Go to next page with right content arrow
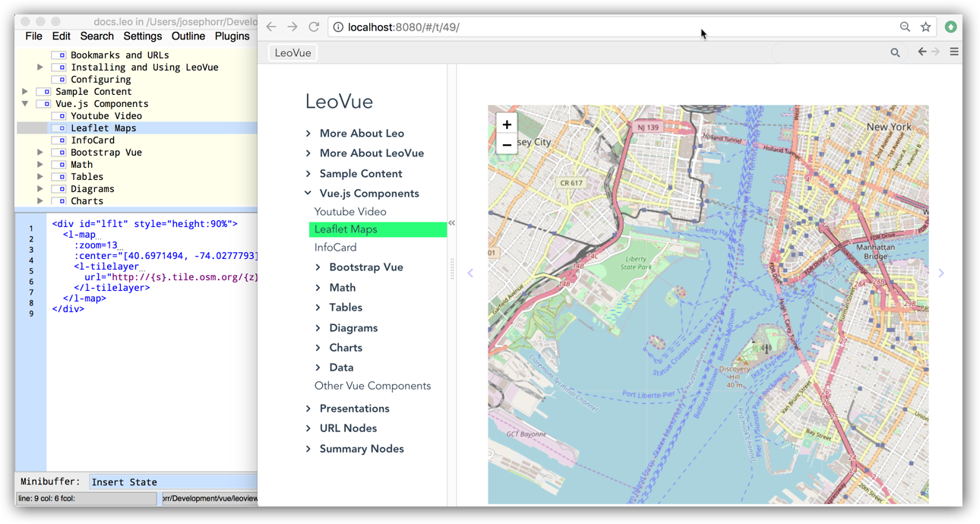 941,273
